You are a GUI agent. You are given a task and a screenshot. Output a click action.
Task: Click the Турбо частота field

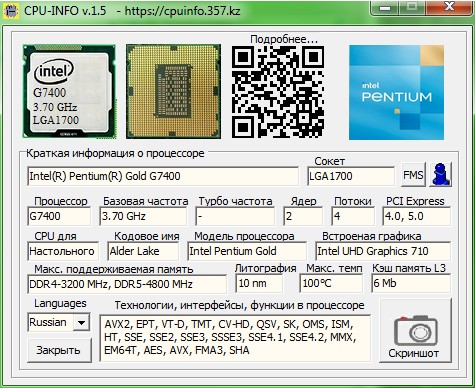[x=235, y=216]
